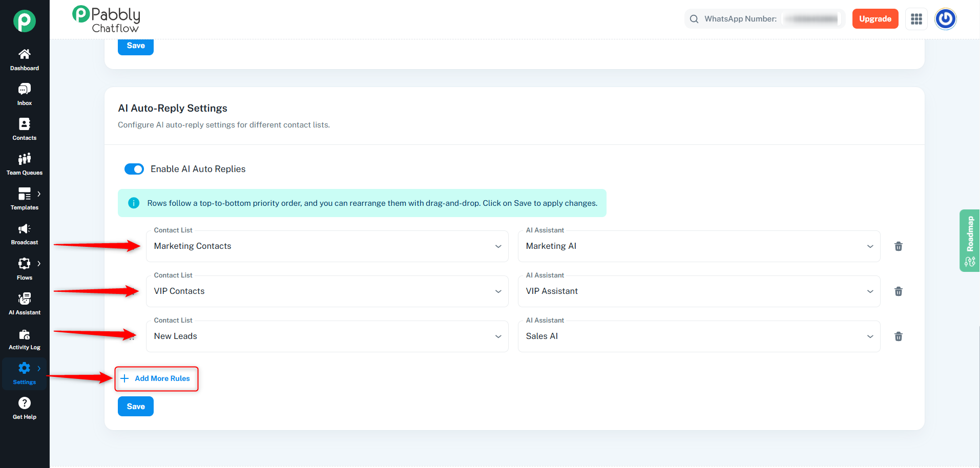Open the Dashboard home icon
Viewport: 980px width, 468px height.
[24, 54]
